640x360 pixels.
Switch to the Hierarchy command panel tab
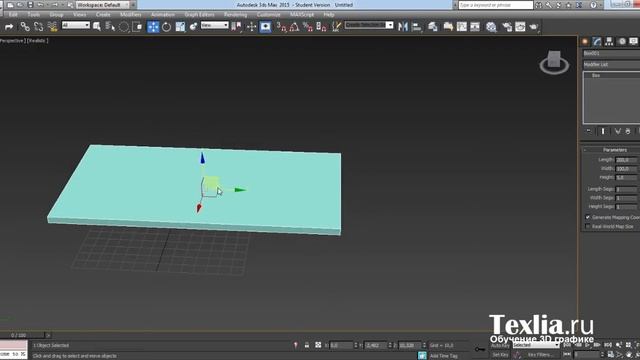click(609, 41)
